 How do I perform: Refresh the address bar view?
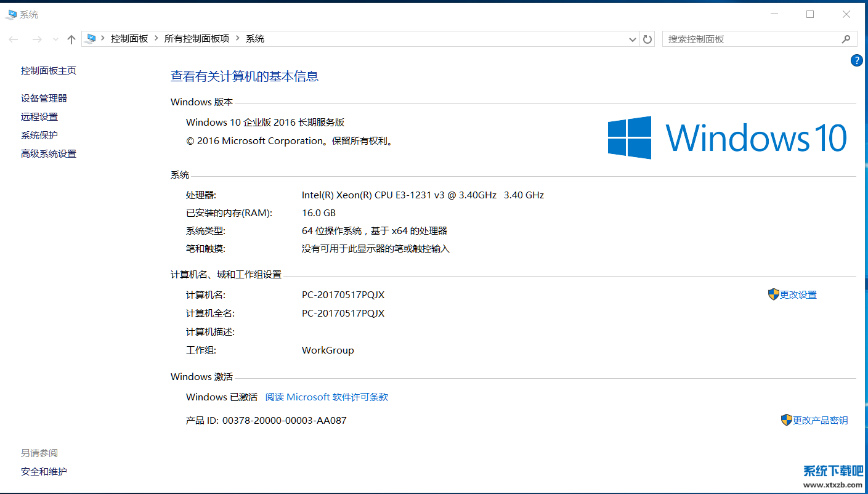point(647,39)
